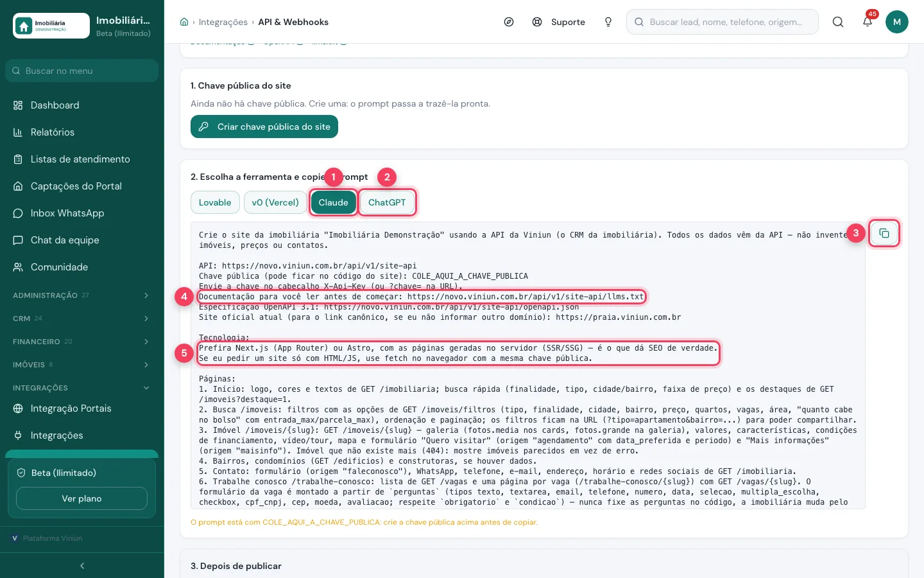Click Criar chave pública do site
The height and width of the screenshot is (578, 924).
tap(264, 127)
